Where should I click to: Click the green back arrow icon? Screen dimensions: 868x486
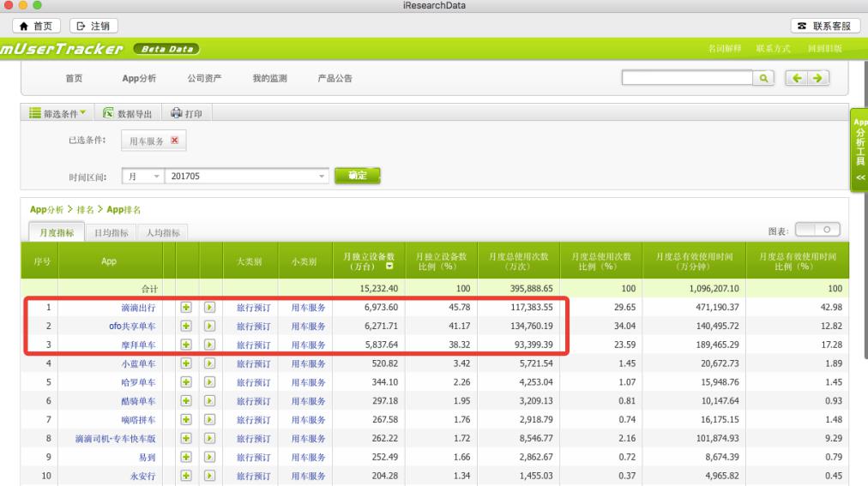click(x=799, y=79)
